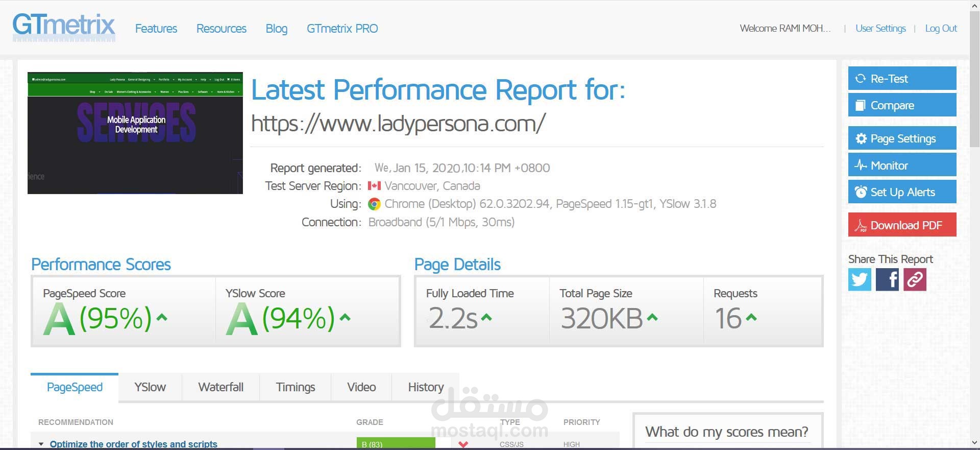Screen dimensions: 980x450
Task: Click the What do my scores mean? heading
Action: pyautogui.click(x=727, y=432)
